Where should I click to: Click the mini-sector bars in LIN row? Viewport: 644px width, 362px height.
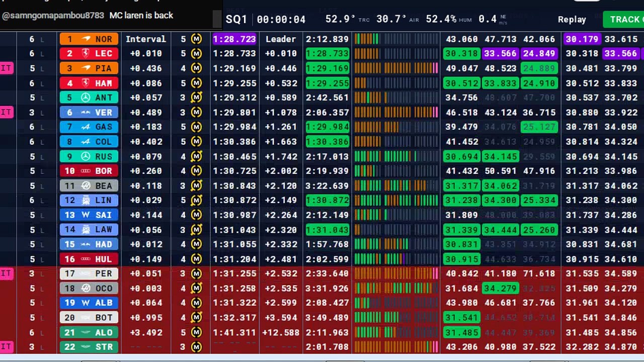tap(396, 200)
